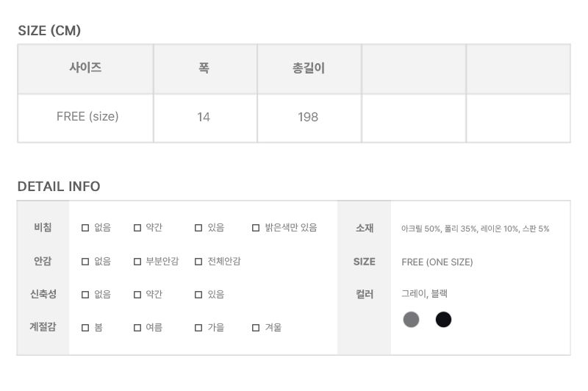Viewport: 588px width, 391px height.
Task: Click the '아크릴 50%' material text
Action: 421,229
